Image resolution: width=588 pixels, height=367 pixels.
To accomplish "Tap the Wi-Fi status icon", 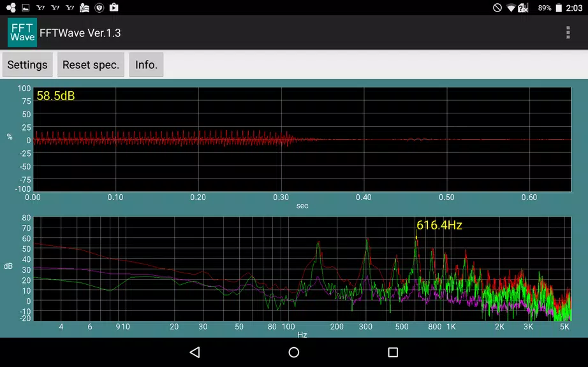I will [511, 8].
